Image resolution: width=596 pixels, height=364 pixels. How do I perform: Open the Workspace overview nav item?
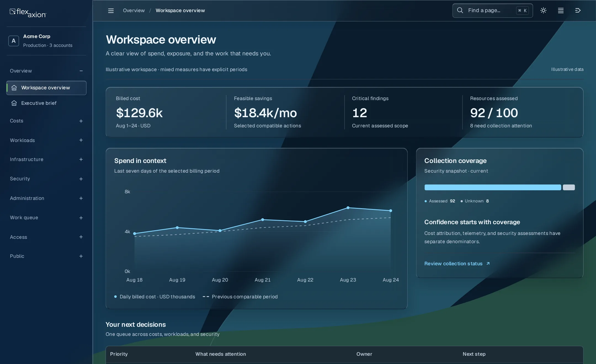[x=46, y=88]
